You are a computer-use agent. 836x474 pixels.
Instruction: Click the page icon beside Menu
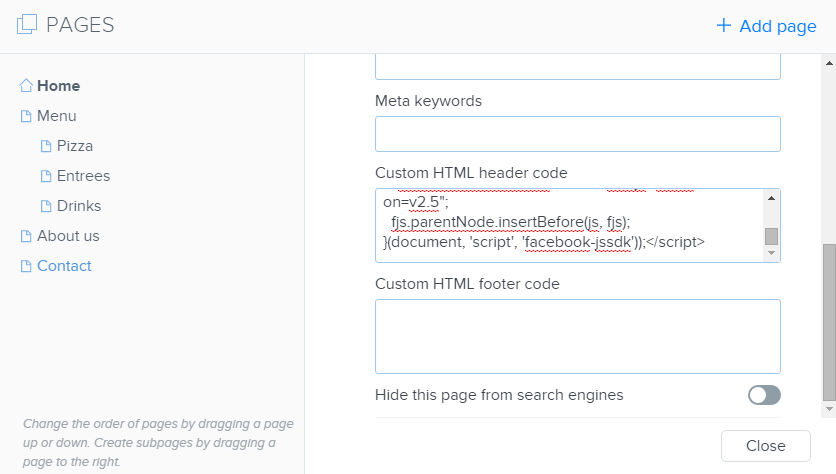point(26,116)
